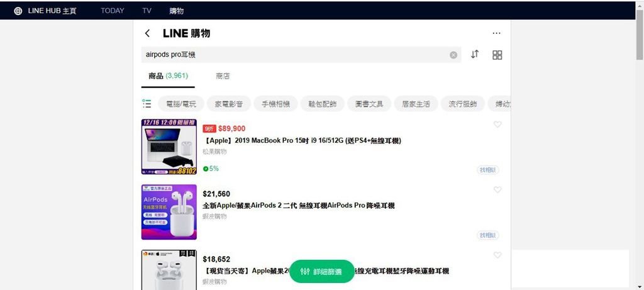This screenshot has width=644, height=290.
Task: Open the 【现货当天寄】Apple product title
Action: pos(326,271)
